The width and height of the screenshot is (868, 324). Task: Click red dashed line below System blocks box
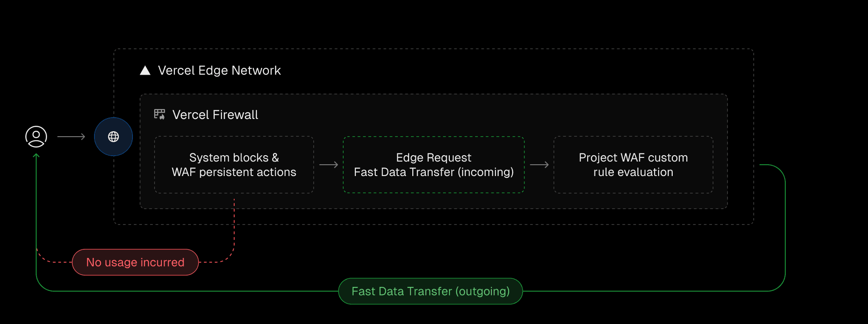[x=234, y=222]
